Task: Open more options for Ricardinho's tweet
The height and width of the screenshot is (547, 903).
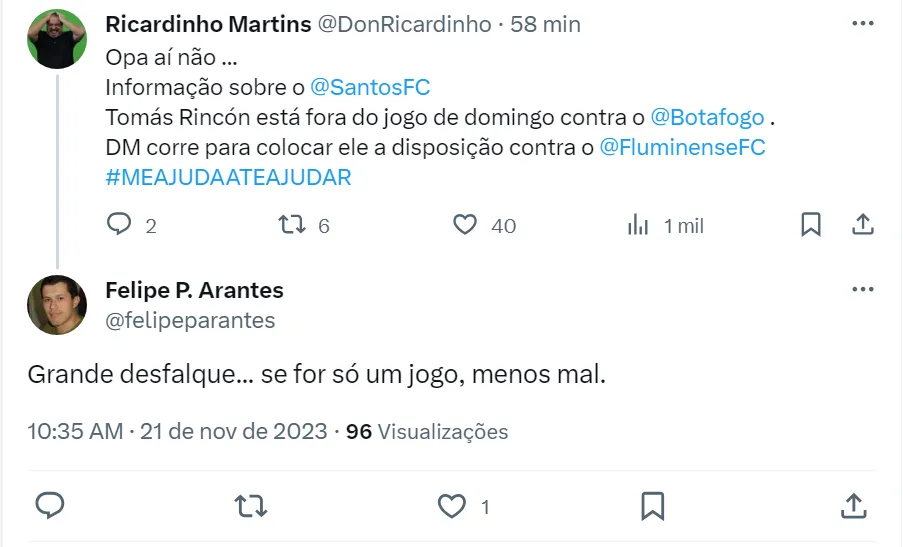Action: (862, 23)
